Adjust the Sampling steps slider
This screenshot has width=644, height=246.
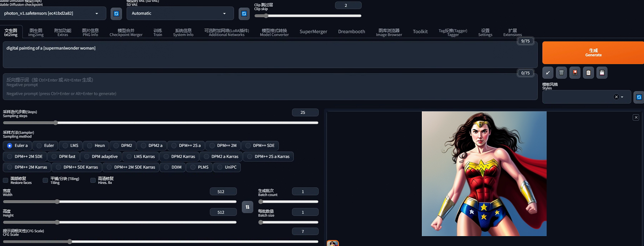tap(160, 123)
